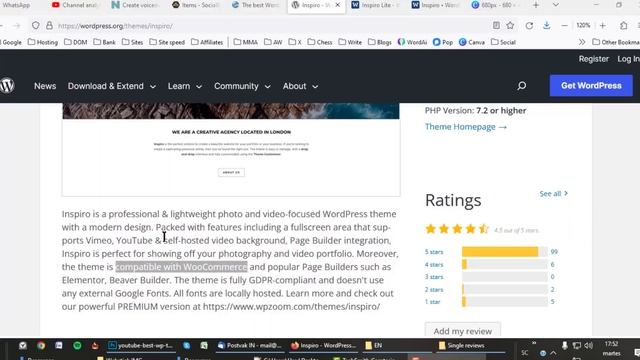Toggle reader view icon in address bar

click(496, 25)
